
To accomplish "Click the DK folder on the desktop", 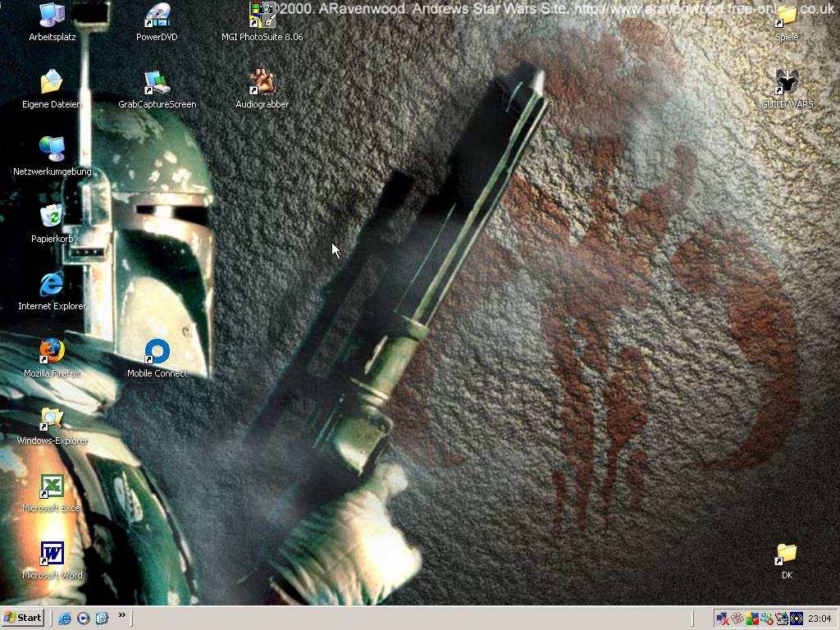I will click(x=787, y=554).
